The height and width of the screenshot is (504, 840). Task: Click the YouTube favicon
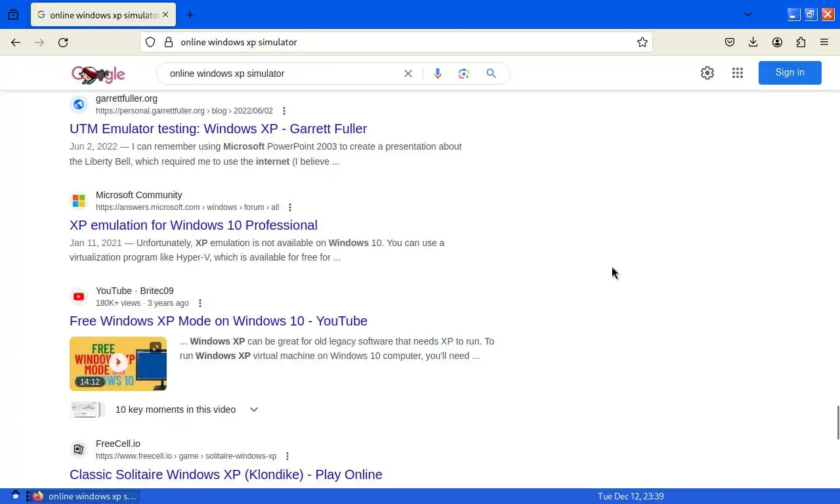[79, 297]
